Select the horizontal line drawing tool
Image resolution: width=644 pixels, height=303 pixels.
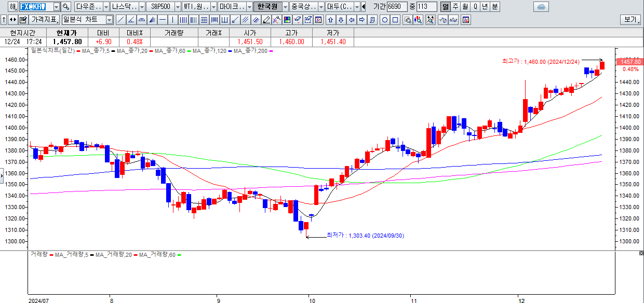coord(163,20)
